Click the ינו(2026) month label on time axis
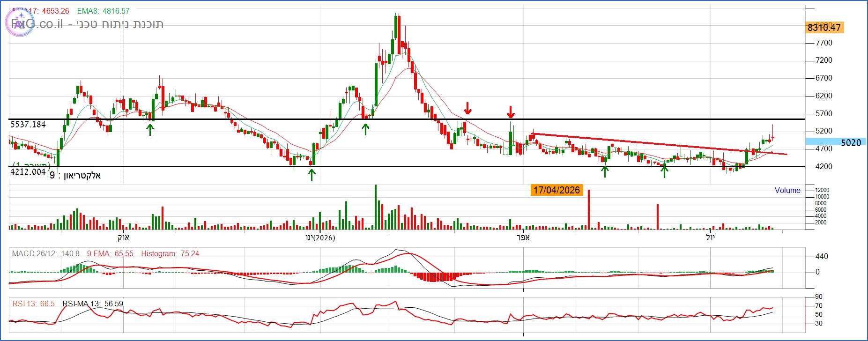This screenshot has width=868, height=341. pyautogui.click(x=320, y=237)
